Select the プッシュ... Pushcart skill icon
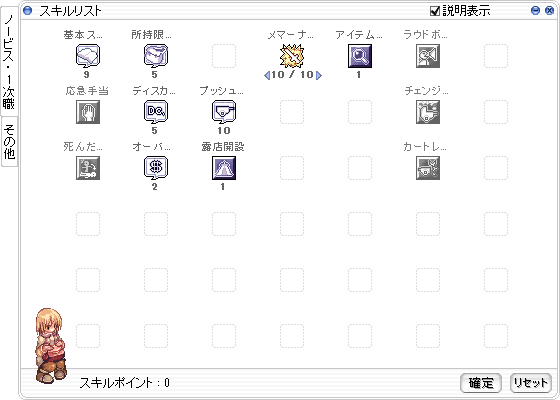The image size is (560, 400). (224, 112)
